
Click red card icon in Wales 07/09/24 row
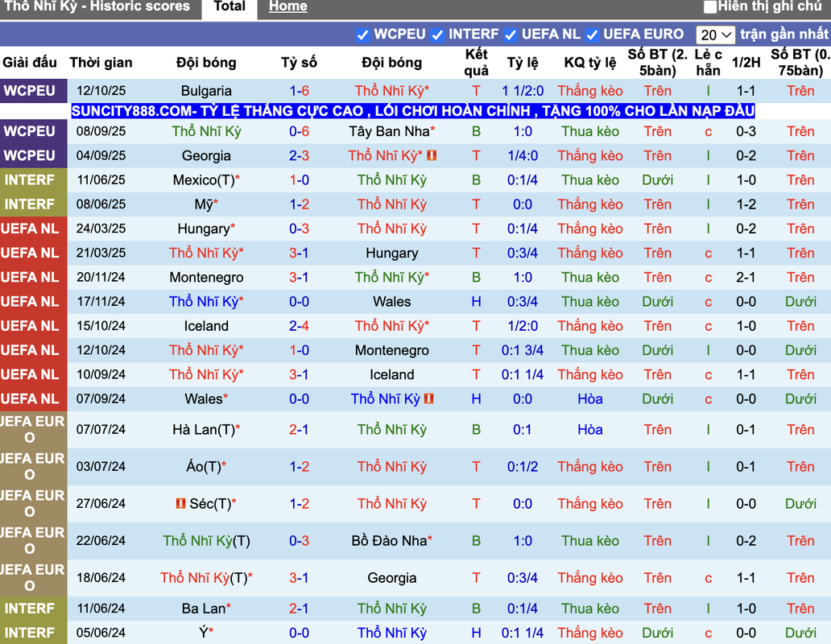coord(429,398)
